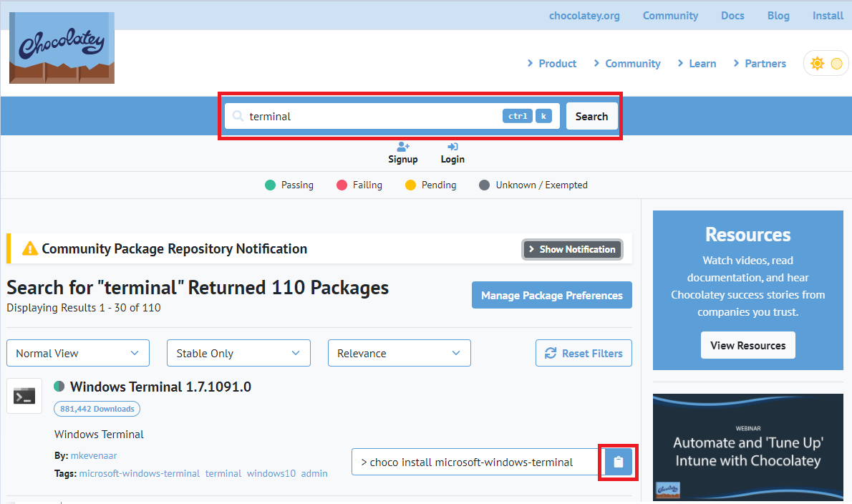
Task: Click the Search button
Action: [591, 116]
